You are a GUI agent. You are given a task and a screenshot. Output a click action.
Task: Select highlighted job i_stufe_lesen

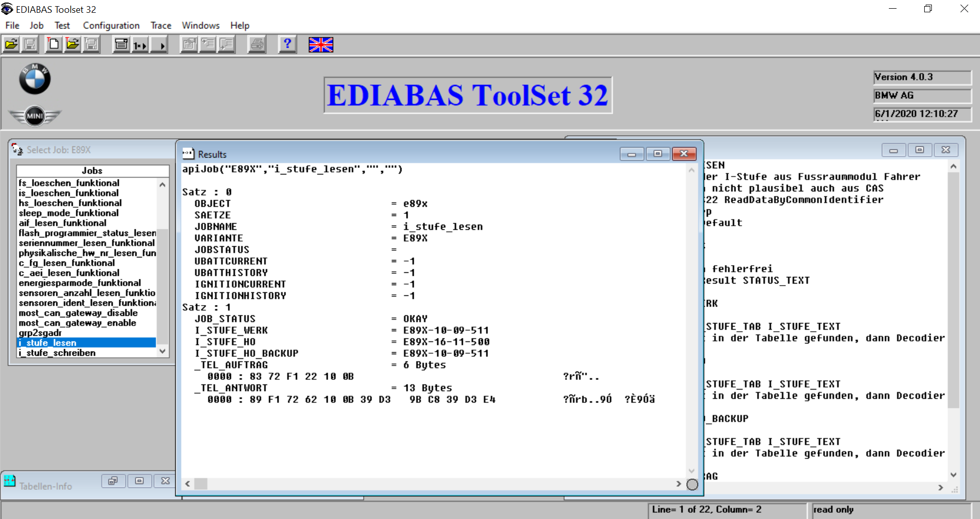(x=87, y=343)
